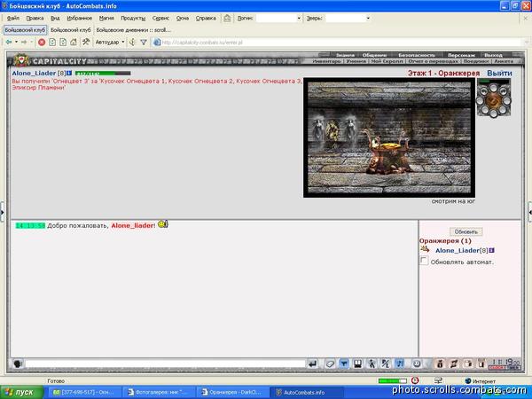Click the walking person icon in chat bar
The height and width of the screenshot is (399, 532).
coord(372,364)
